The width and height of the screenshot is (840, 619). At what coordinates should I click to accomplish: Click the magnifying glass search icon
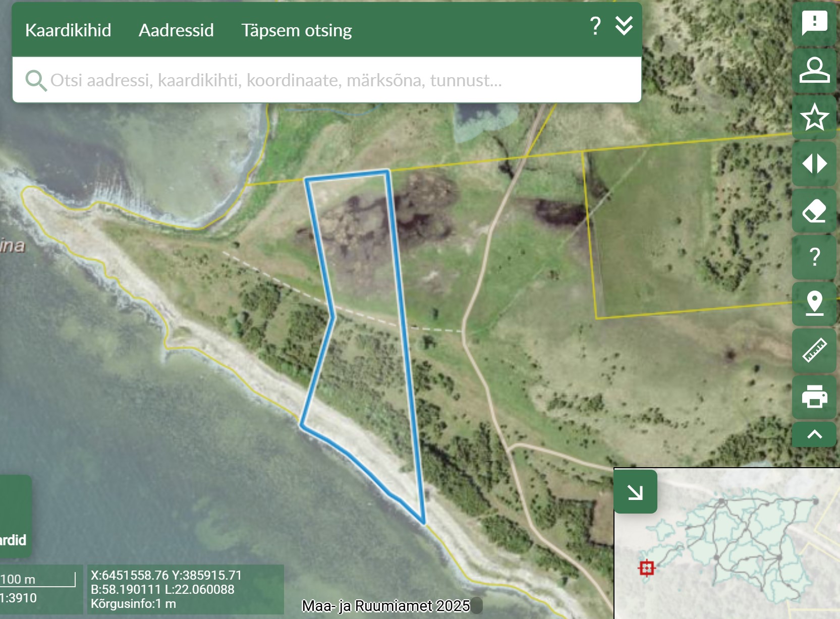tap(36, 80)
